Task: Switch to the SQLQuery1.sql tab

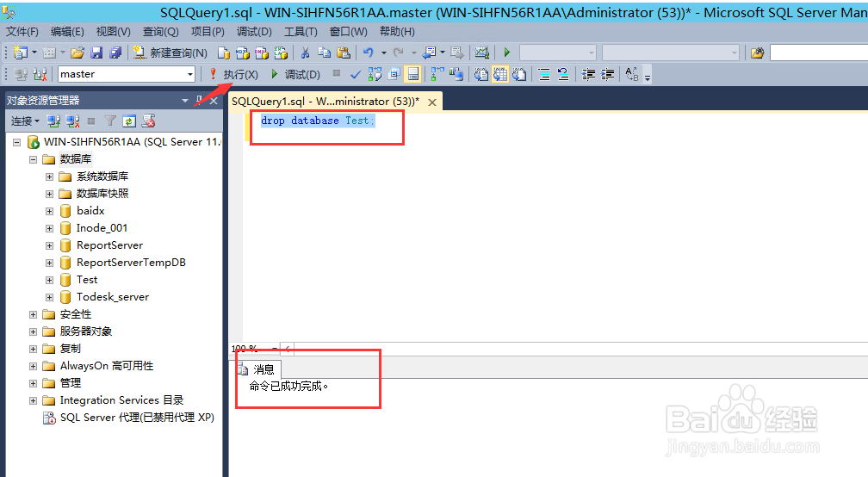Action: click(x=325, y=102)
